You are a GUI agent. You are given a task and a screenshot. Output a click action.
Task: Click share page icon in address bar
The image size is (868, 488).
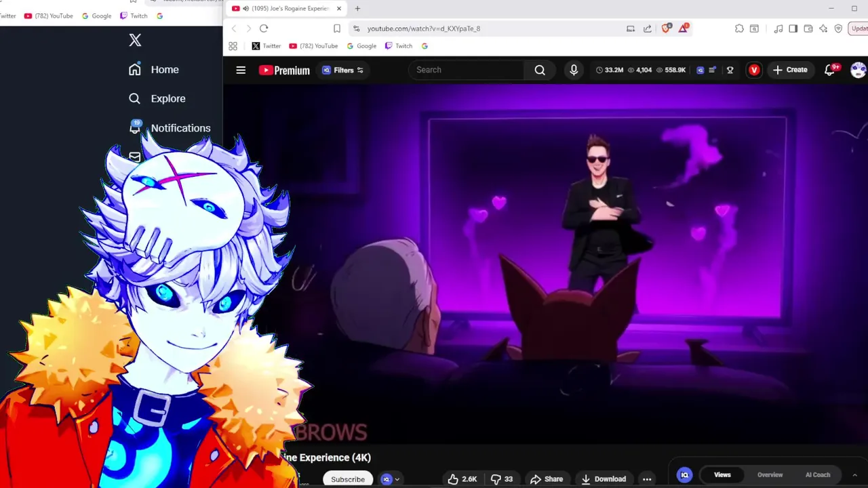coord(648,28)
